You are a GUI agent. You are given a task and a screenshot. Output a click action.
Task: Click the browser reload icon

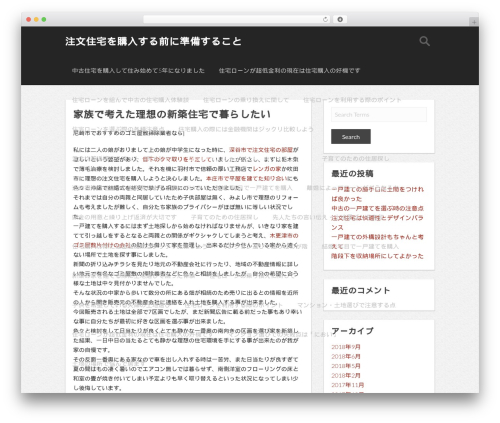click(325, 19)
